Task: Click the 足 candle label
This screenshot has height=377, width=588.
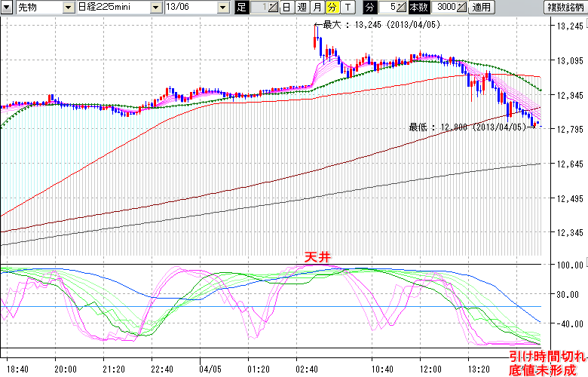Action: pyautogui.click(x=241, y=8)
